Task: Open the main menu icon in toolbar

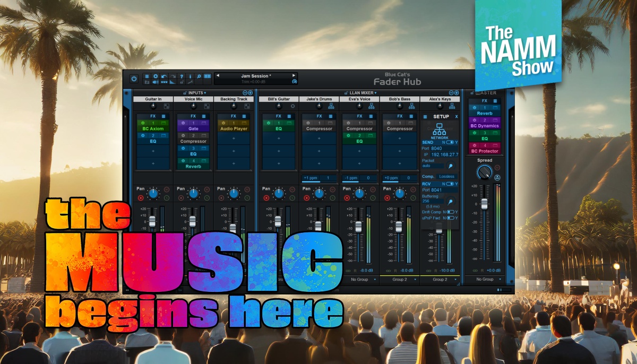Action: pos(147,76)
